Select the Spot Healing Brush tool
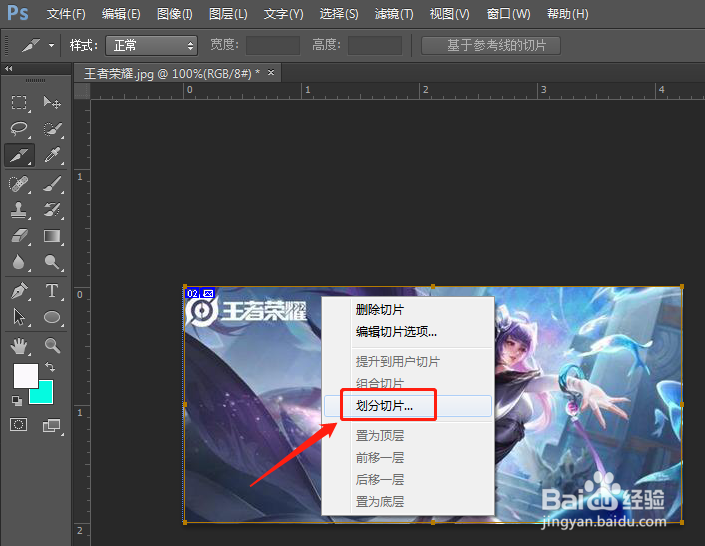705x546 pixels. coord(19,184)
